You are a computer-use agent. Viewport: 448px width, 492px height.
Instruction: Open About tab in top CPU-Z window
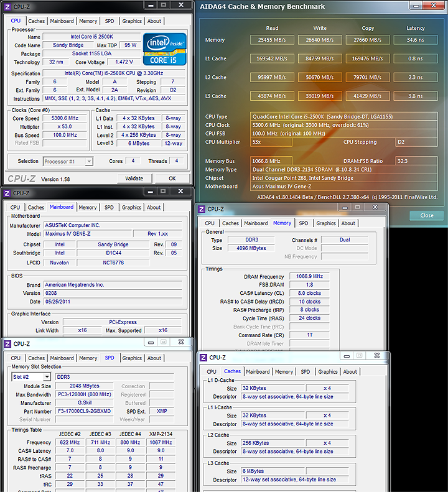154,21
